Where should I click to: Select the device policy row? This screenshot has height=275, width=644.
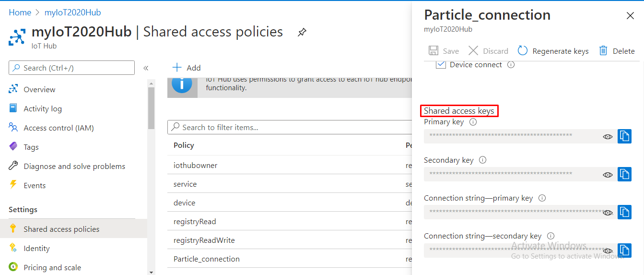[x=290, y=203]
